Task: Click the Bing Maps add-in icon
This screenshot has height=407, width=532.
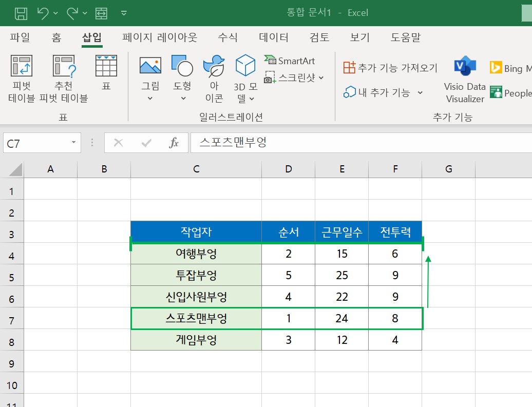Action: click(x=496, y=68)
